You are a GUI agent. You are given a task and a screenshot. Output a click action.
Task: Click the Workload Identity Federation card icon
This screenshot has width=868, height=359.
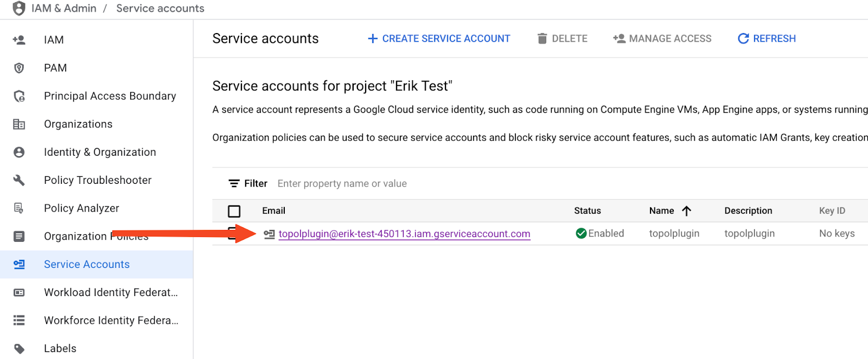click(19, 292)
